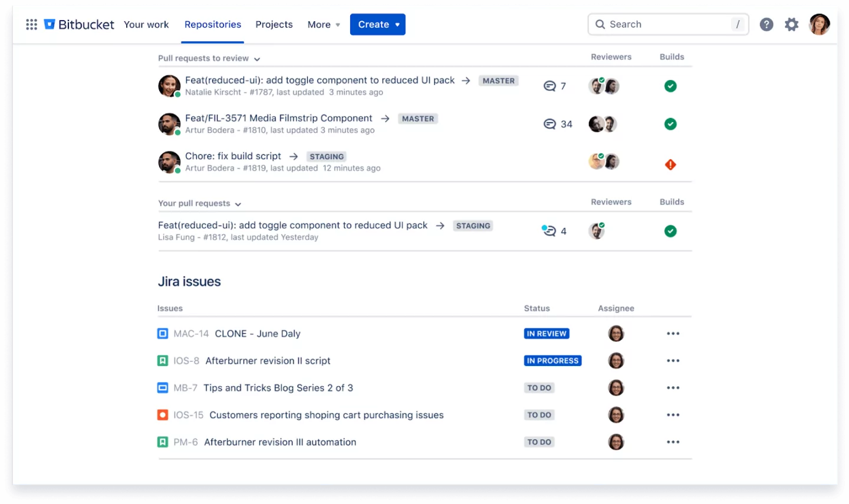Open the Settings gear icon
The image size is (849, 504).
tap(791, 24)
